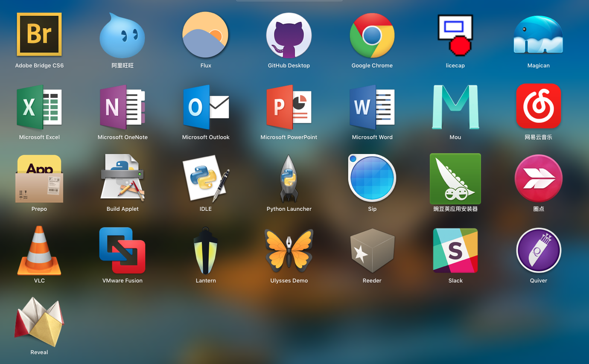Open Microsoft PowerPoint
This screenshot has height=364, width=589.
[289, 107]
